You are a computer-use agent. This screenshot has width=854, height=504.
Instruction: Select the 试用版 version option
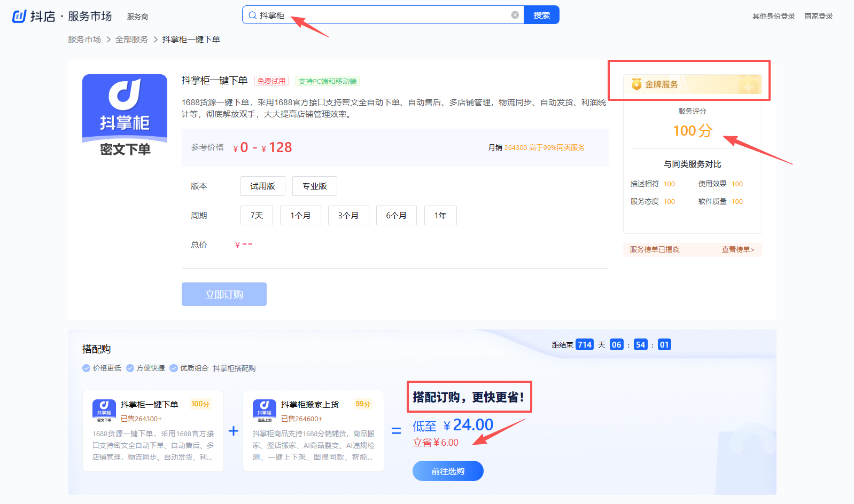click(x=263, y=186)
